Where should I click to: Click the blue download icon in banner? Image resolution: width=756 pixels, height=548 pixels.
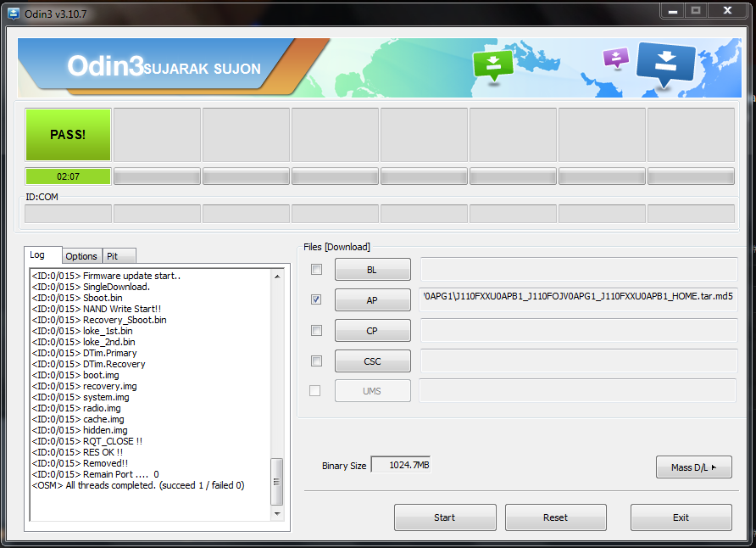pyautogui.click(x=664, y=64)
